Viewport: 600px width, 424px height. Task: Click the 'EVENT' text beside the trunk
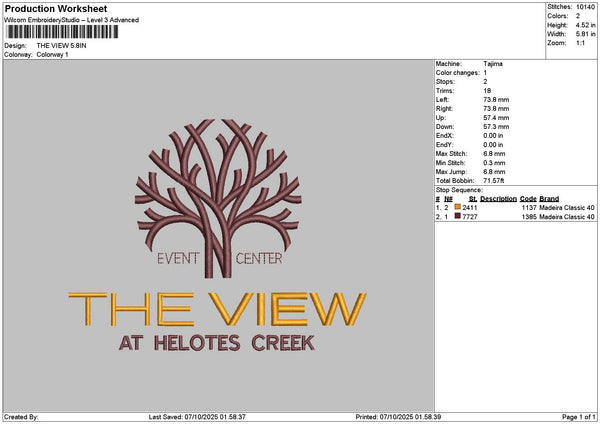pyautogui.click(x=178, y=258)
